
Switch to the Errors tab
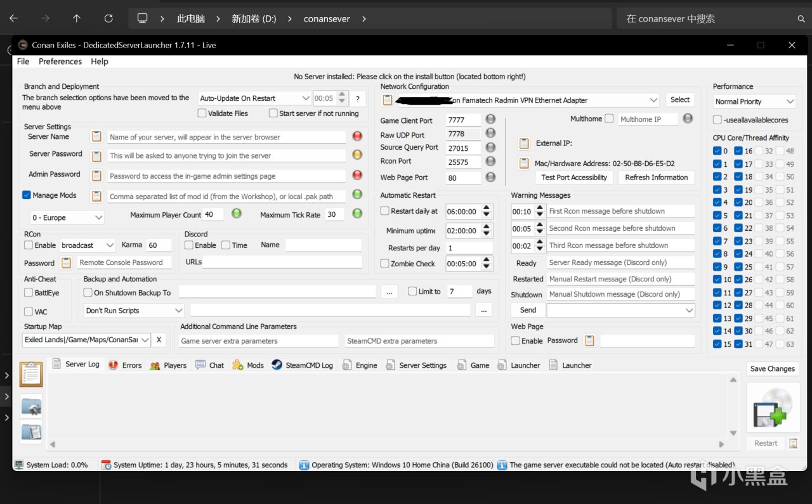pyautogui.click(x=125, y=365)
